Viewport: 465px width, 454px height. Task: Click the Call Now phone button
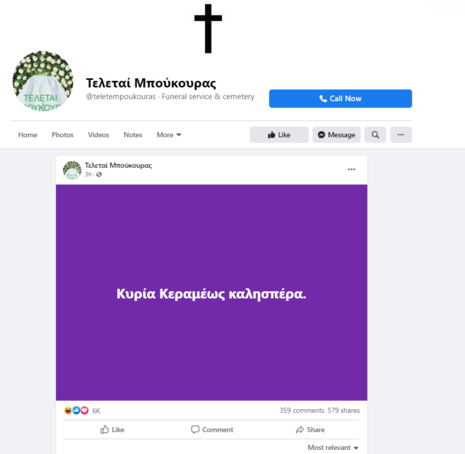click(x=340, y=98)
